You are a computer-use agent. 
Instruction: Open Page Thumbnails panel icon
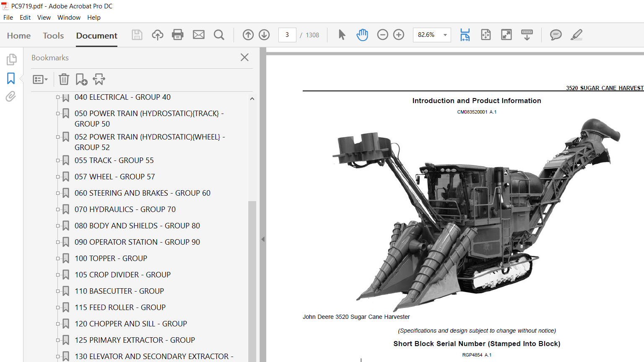coord(11,59)
